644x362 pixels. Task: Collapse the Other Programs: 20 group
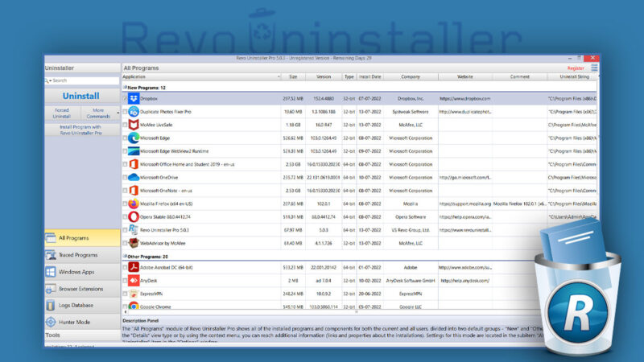click(x=125, y=256)
